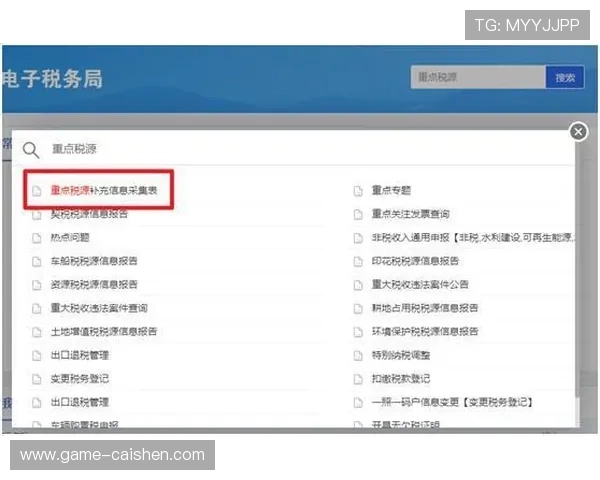
Task: Click the document icon beside 热点问题
Action: tap(37, 238)
